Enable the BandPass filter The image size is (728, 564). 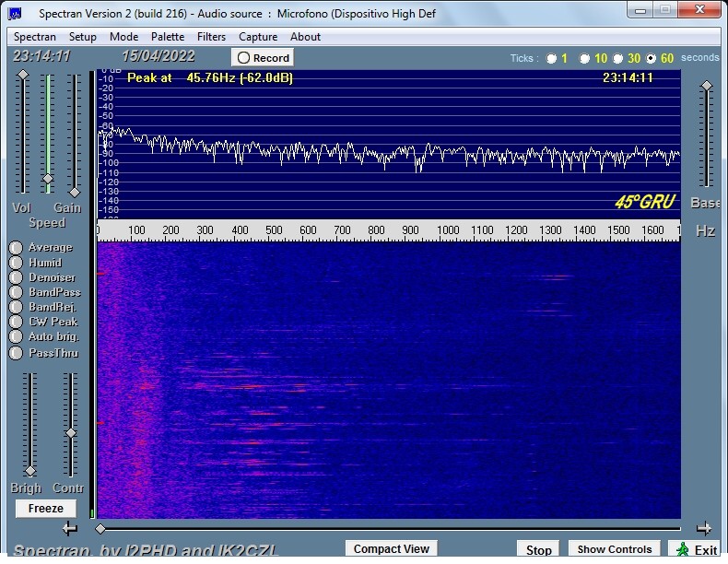pos(16,292)
